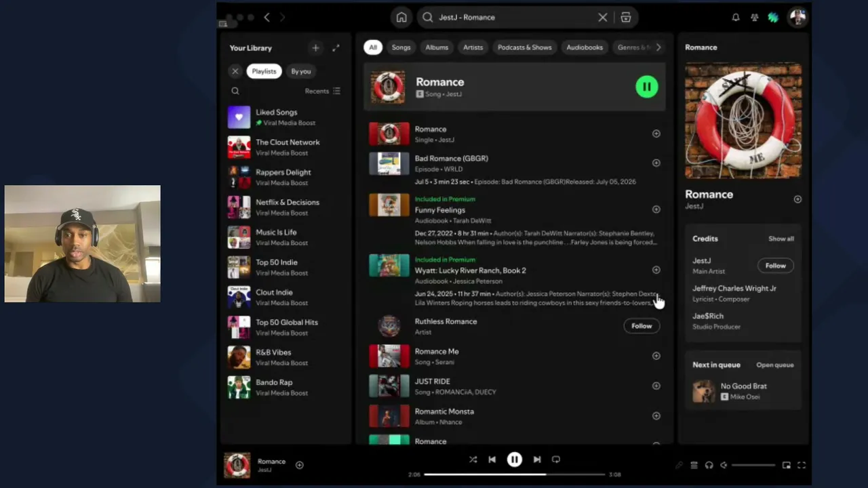Show all credits
Screen dimensions: 868x488
tap(781, 239)
